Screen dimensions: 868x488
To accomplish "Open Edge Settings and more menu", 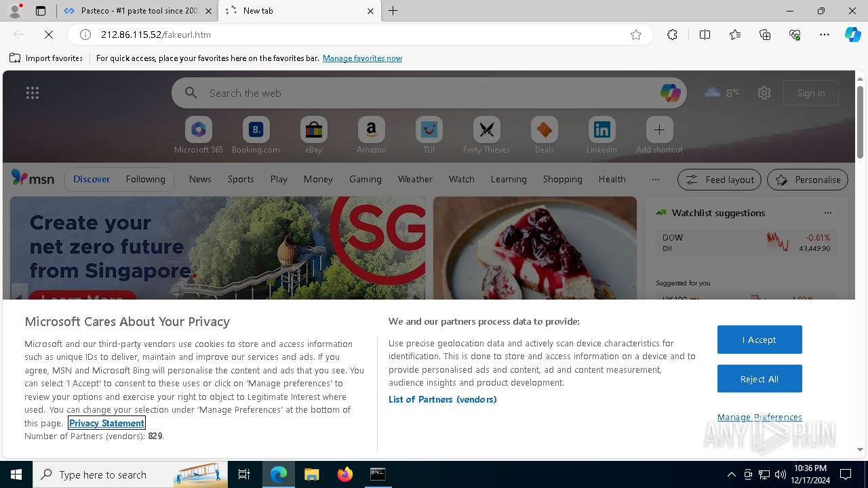I will click(825, 35).
